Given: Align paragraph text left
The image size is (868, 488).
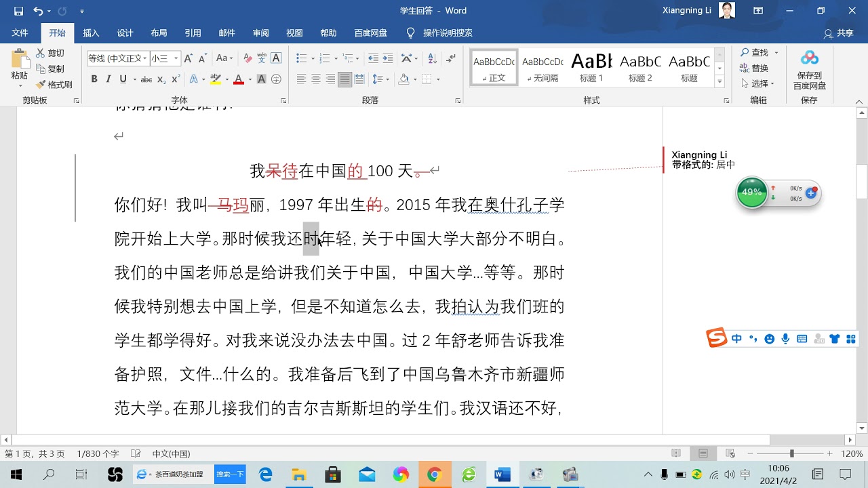Looking at the screenshot, I should pos(302,79).
